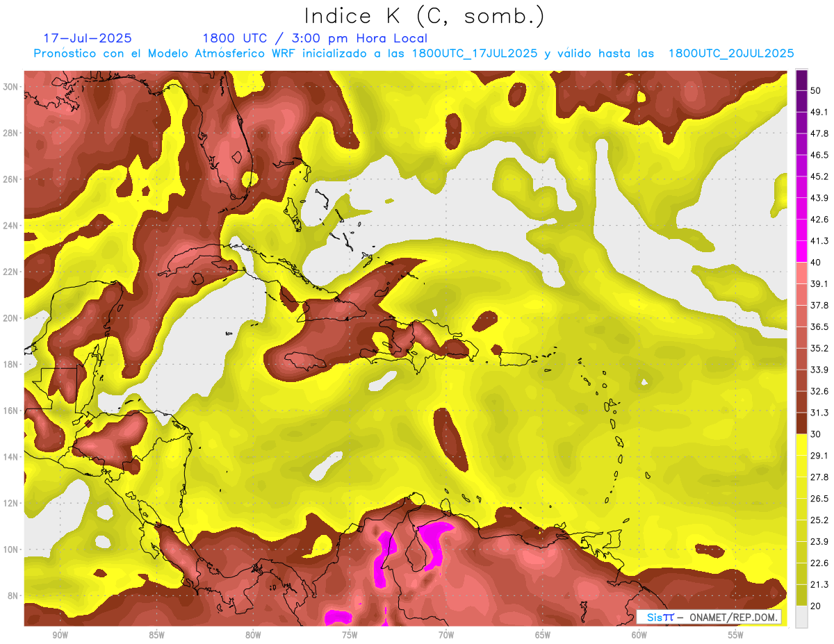834x644 pixels.
Task: Click the colorbar value 32.6
Action: tap(819, 391)
